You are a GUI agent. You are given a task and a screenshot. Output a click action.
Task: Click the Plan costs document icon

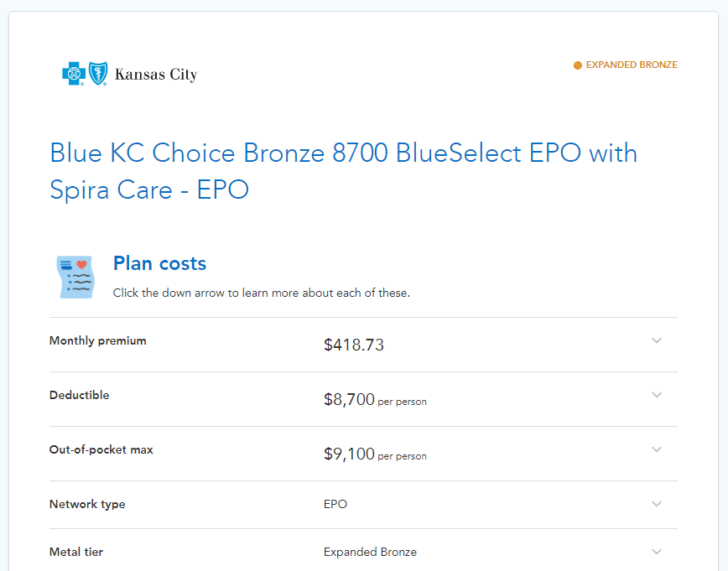coord(75,277)
